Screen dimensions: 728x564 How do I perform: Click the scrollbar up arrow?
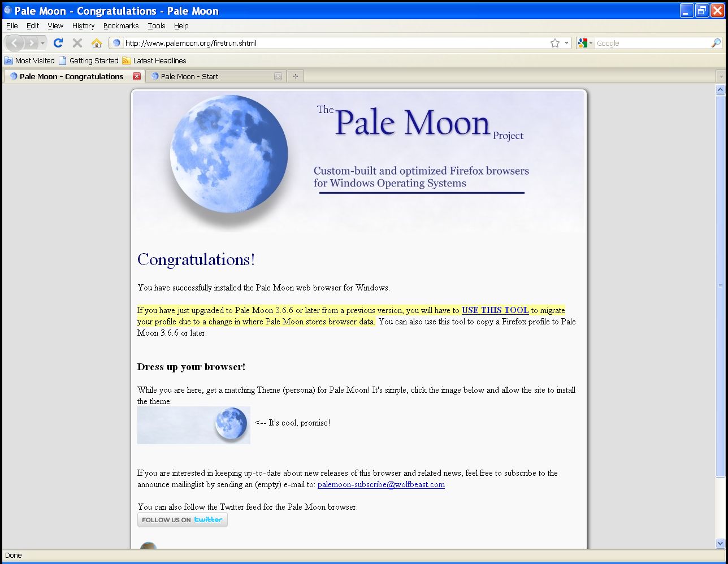(720, 89)
